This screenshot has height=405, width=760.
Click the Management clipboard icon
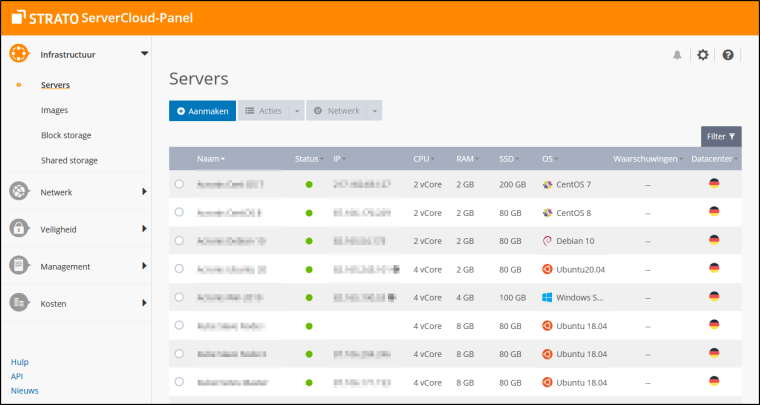(19, 266)
